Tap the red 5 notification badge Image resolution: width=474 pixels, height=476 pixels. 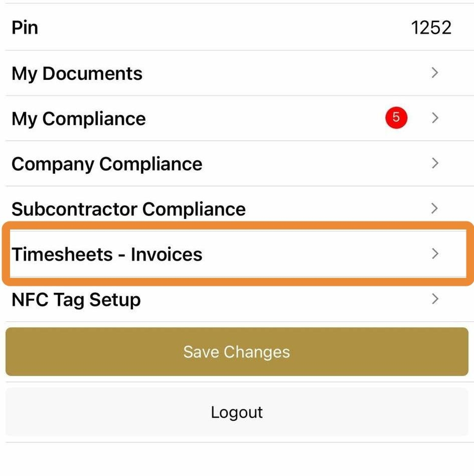click(x=396, y=117)
